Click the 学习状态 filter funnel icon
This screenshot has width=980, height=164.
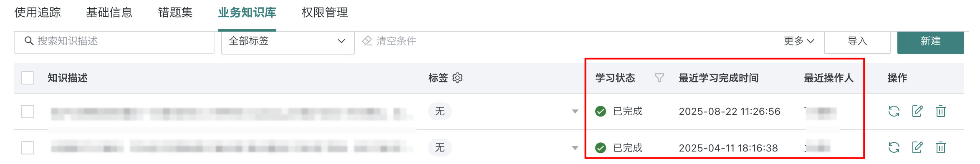tap(659, 78)
